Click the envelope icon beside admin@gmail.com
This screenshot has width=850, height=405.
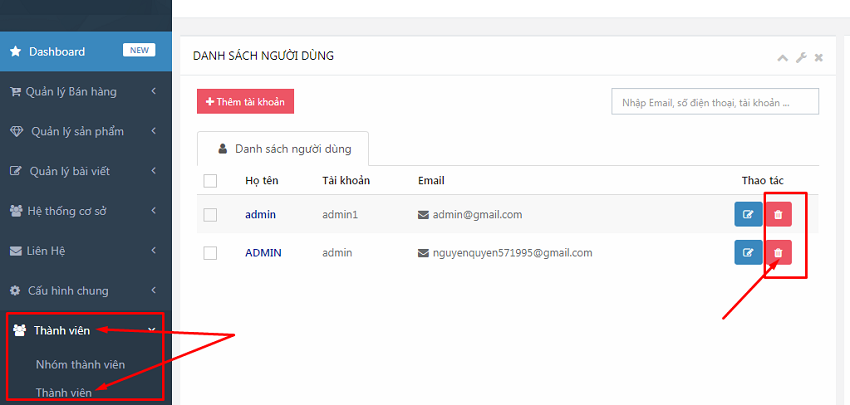coord(423,215)
